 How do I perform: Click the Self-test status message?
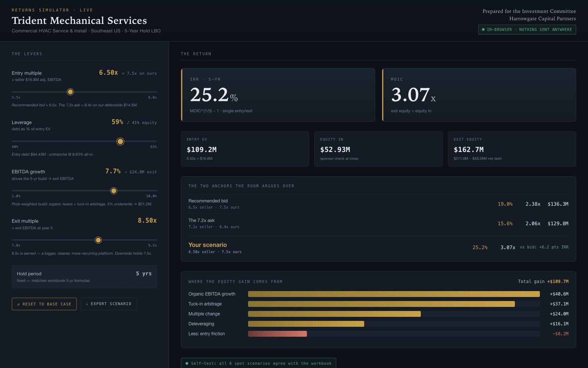tap(258, 363)
